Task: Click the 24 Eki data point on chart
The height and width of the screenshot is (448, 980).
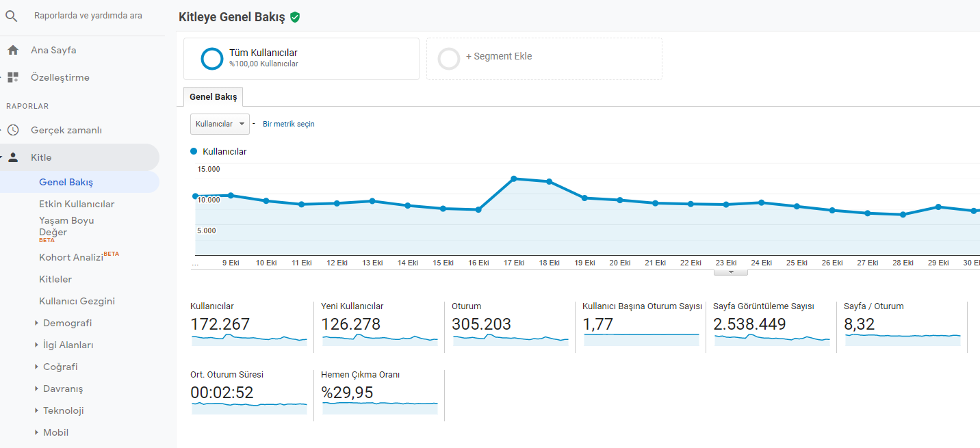Action: click(761, 202)
